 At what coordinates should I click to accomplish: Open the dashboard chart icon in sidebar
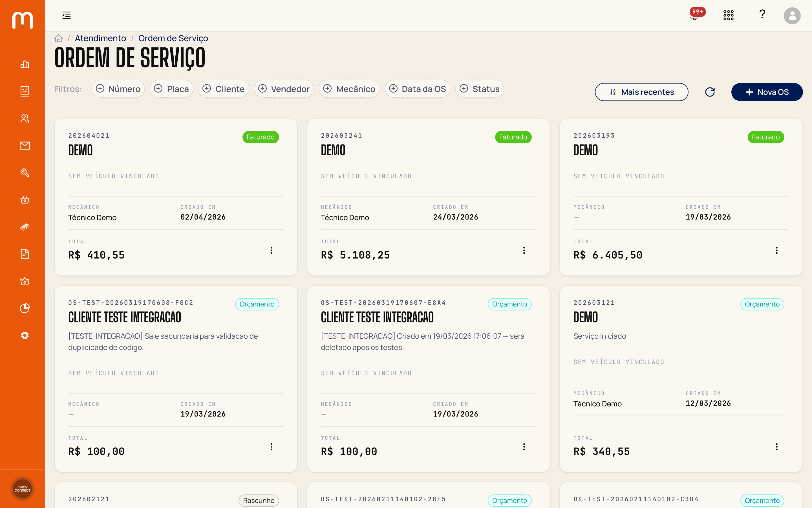(25, 64)
